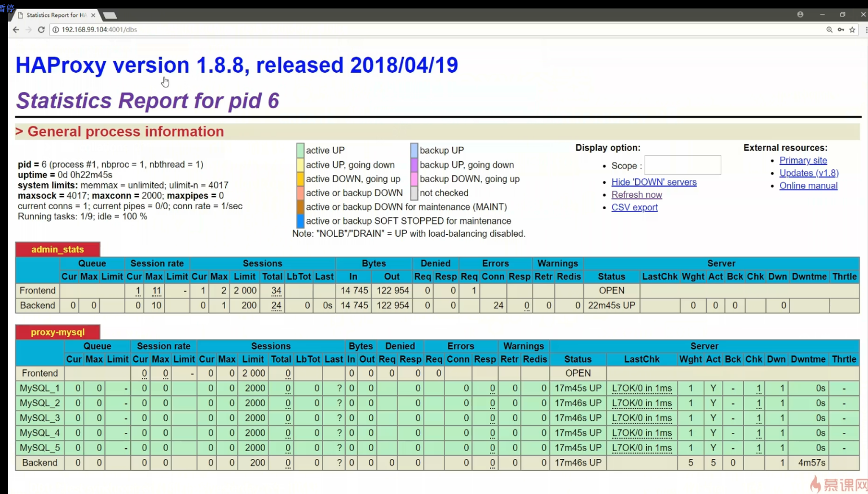Open the Online manual link
The height and width of the screenshot is (494, 868).
pos(808,186)
